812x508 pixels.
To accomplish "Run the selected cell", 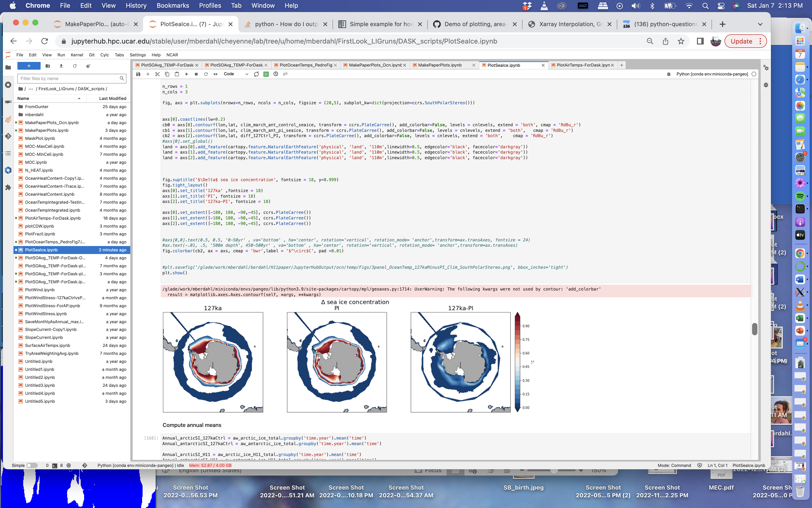I will 187,74.
